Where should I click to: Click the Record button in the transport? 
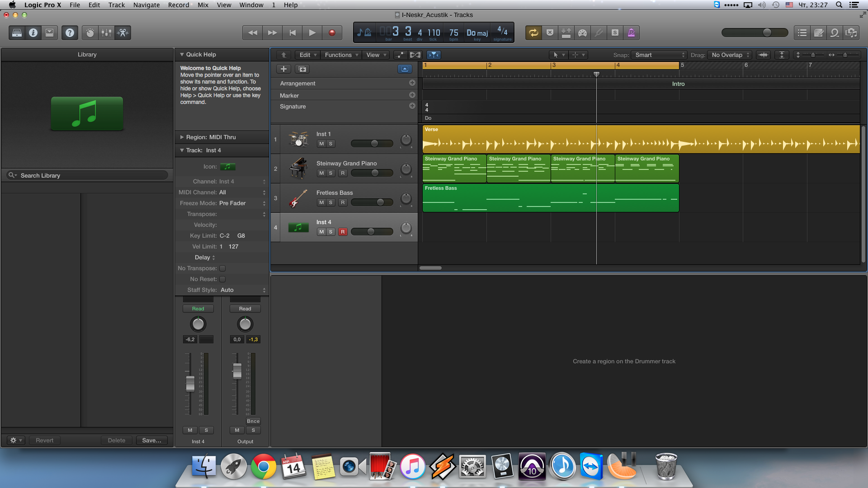332,33
